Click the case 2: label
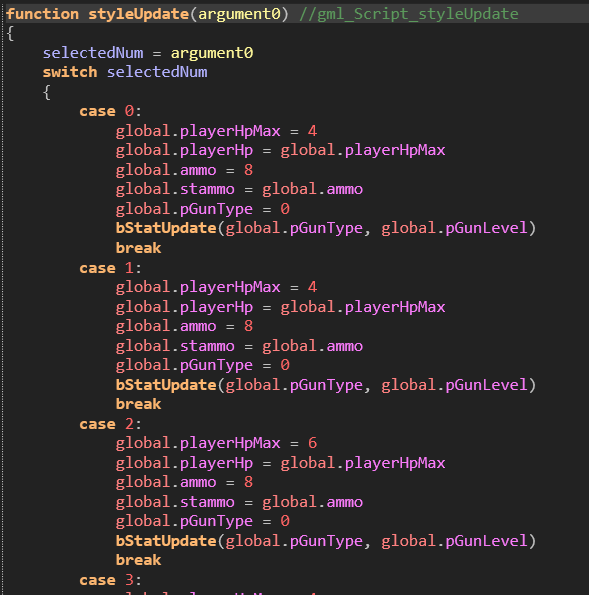 [110, 424]
